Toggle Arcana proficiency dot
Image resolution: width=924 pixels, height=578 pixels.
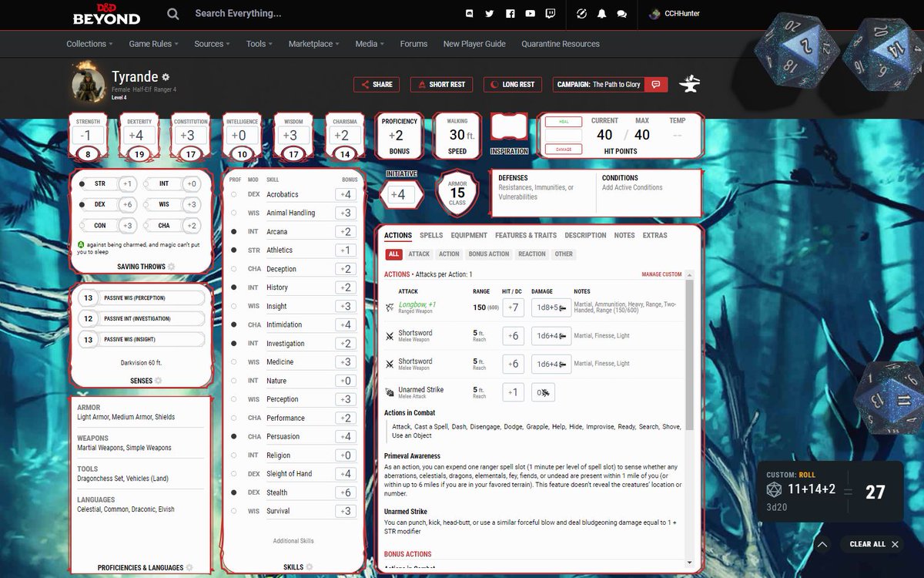pos(234,232)
